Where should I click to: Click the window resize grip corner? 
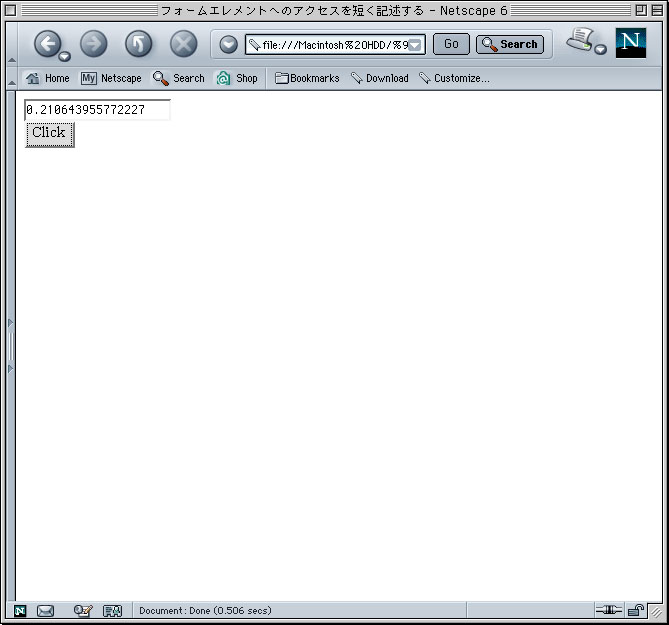656,612
